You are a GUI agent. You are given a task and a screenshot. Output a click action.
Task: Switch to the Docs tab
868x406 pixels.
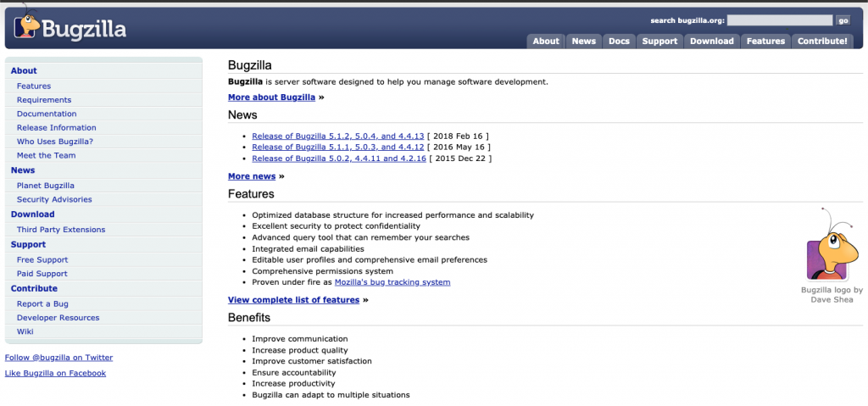coord(619,41)
